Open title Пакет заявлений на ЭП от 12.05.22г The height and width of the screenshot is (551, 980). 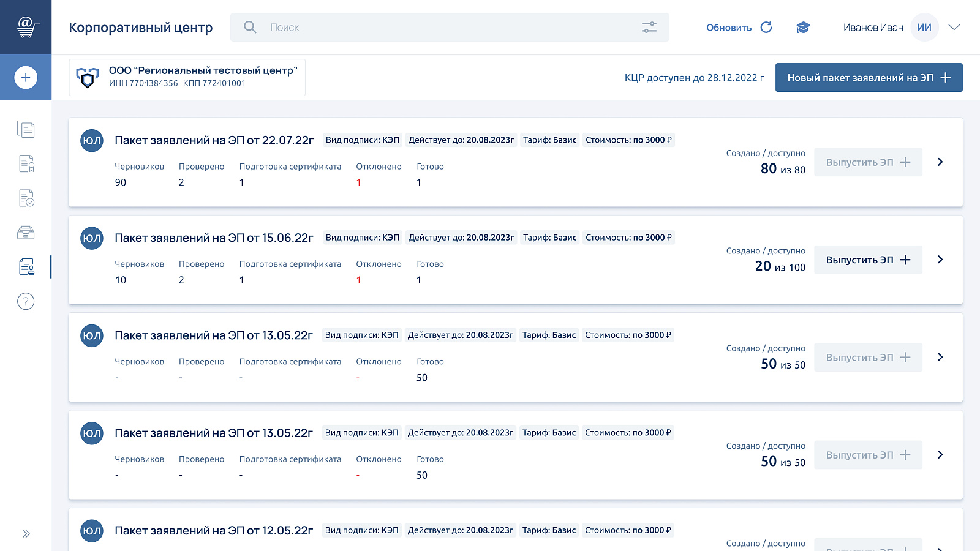point(214,530)
